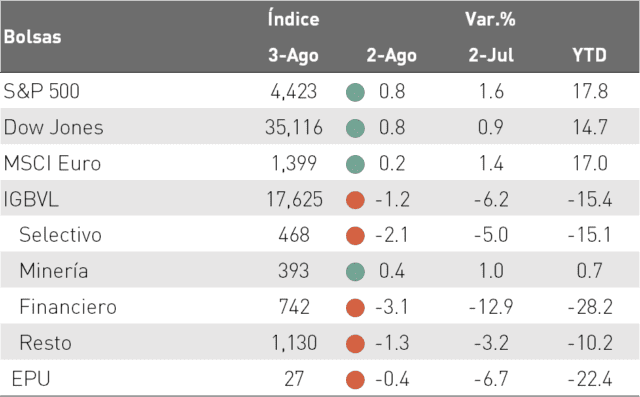
Task: Select the Dow Jones row label
Action: click(53, 127)
